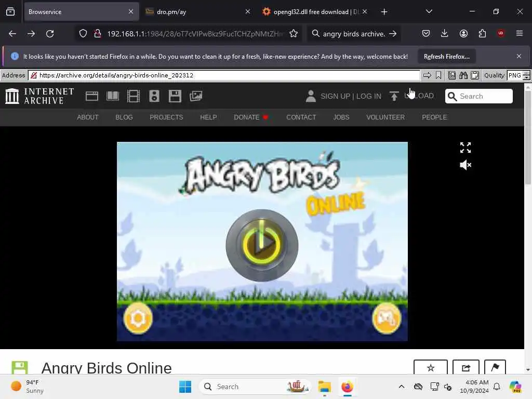Go to the VOLUNTEER page
Screen dimensions: 532x399
pos(385,117)
